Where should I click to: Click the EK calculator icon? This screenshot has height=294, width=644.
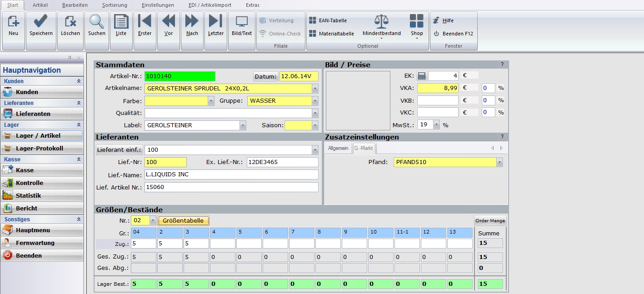pos(422,76)
